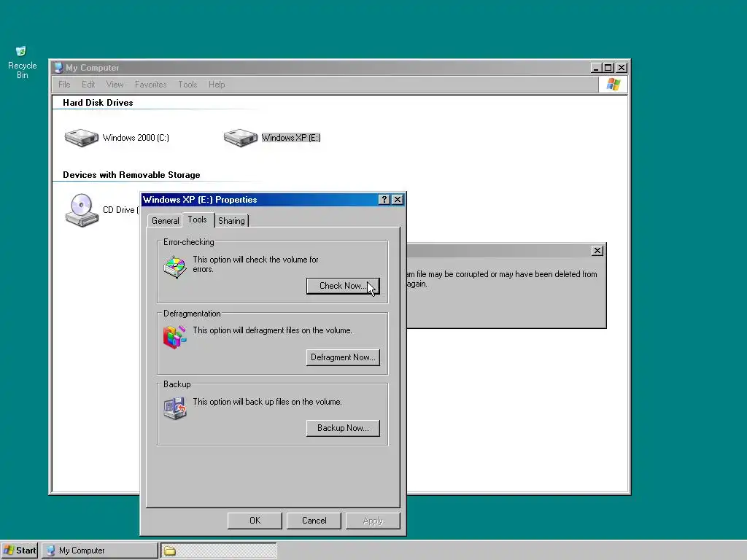Click the grayed Apply button
Screen dimensions: 747x560
tap(373, 521)
